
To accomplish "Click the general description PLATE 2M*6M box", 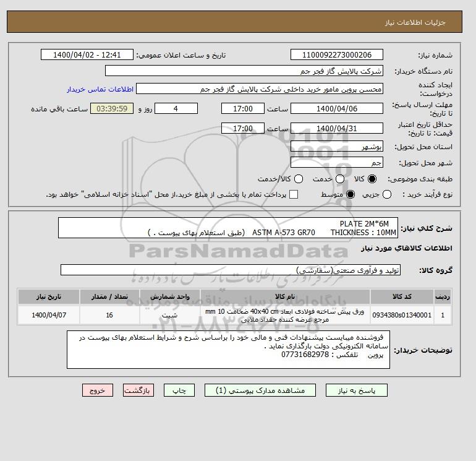I will click(227, 228).
